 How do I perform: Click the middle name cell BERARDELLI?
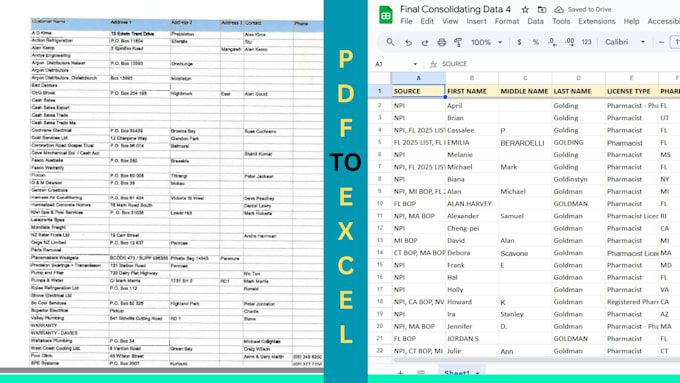(x=525, y=143)
